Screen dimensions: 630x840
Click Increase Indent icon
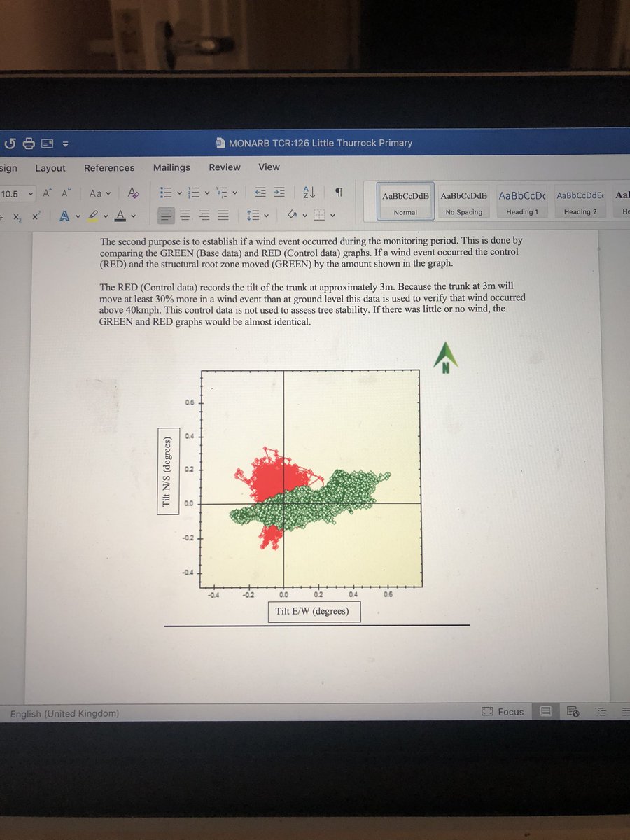279,192
